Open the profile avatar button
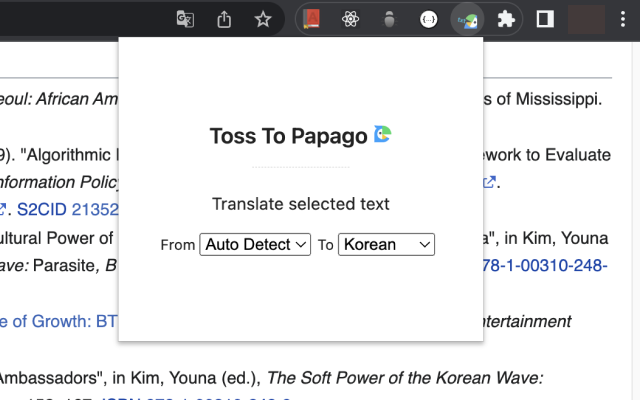Viewport: 640px width, 400px height. [x=586, y=19]
